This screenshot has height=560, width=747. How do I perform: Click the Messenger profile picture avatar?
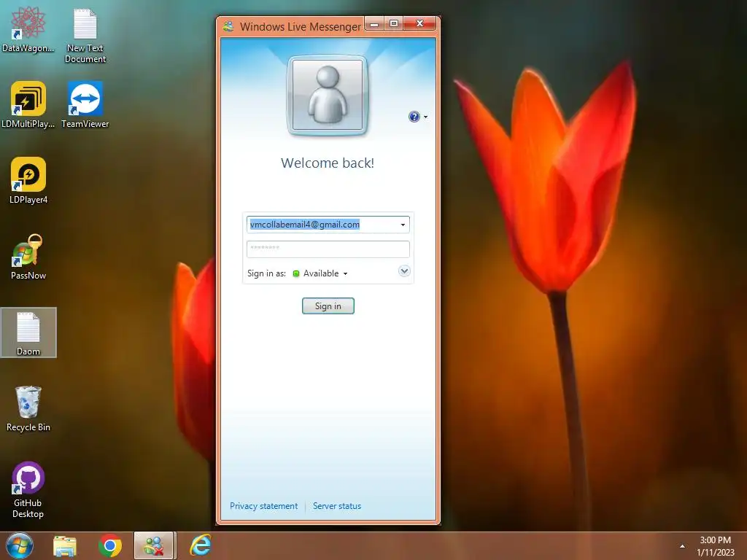point(328,95)
